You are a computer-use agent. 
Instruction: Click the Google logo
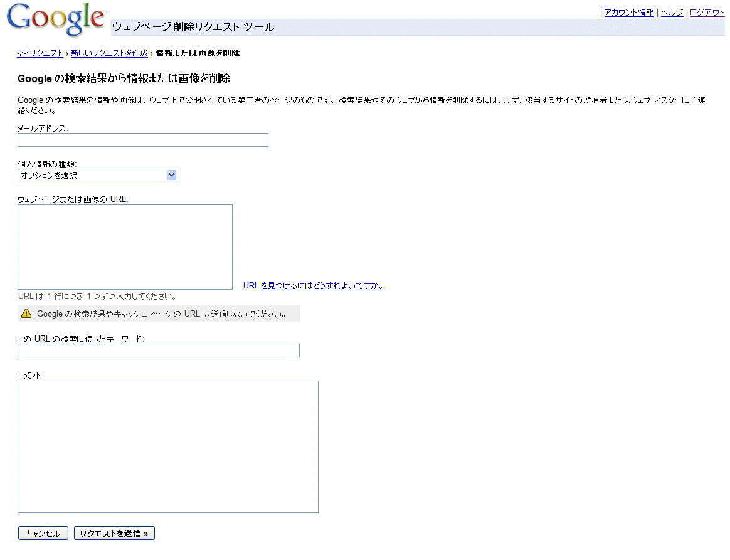[x=57, y=19]
